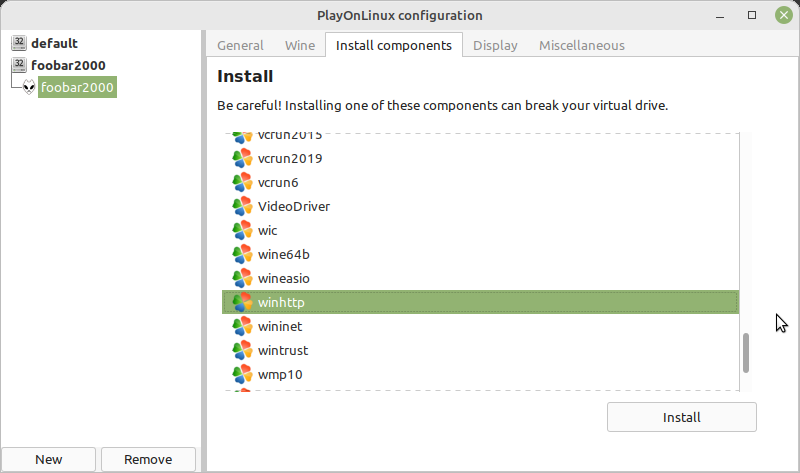
Task: Select the default virtual drive
Action: pos(54,43)
